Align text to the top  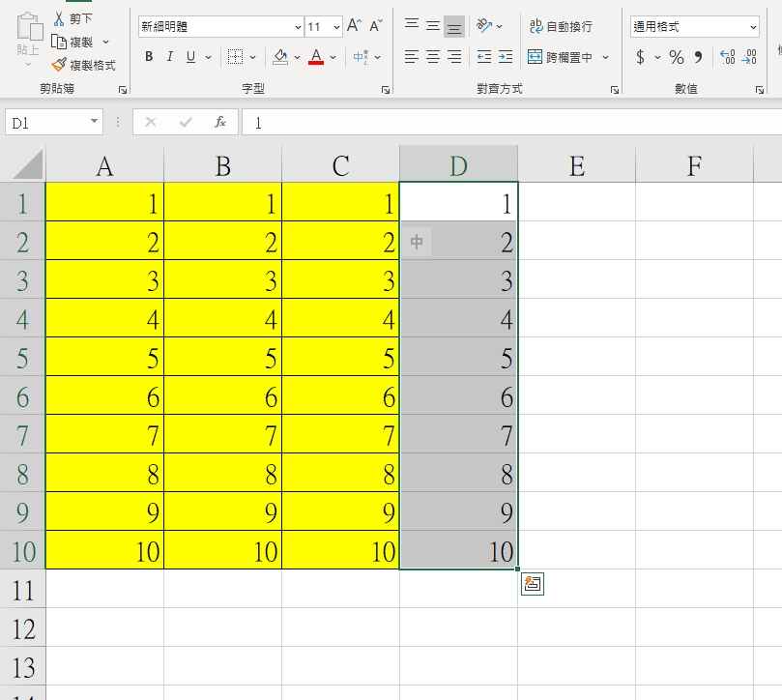412,26
